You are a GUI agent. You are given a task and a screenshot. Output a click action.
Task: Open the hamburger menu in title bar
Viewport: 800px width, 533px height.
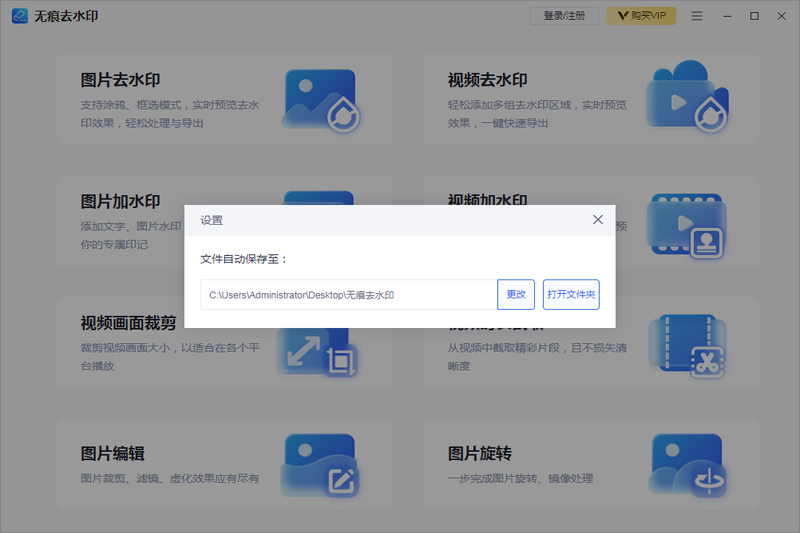pyautogui.click(x=697, y=16)
